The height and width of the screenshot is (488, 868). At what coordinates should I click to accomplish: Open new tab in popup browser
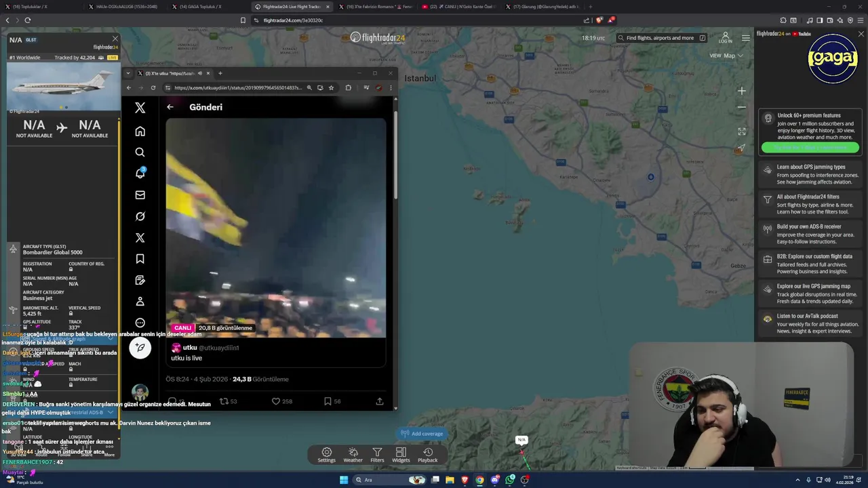coord(220,73)
